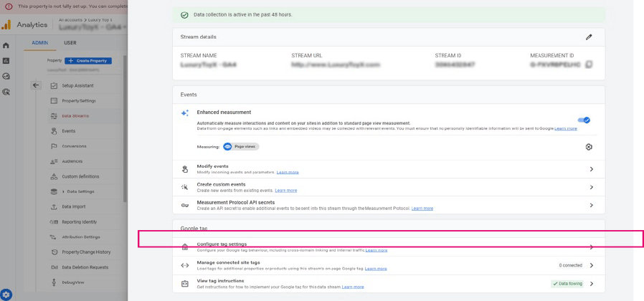Follow Learn more under Modify events
Screen dimensions: 644x301
pyautogui.click(x=288, y=172)
